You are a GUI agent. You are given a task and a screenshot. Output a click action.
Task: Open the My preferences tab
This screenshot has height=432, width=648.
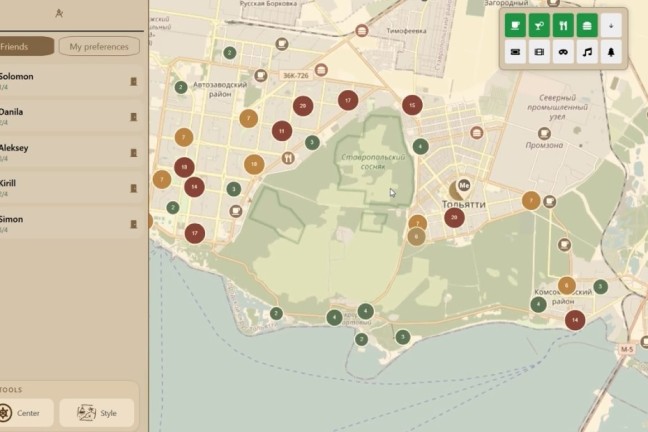coord(99,46)
